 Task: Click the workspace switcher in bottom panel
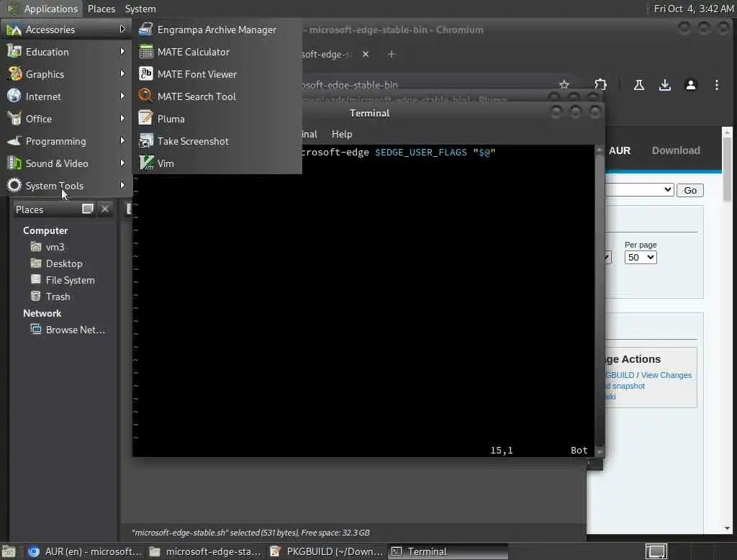656,551
